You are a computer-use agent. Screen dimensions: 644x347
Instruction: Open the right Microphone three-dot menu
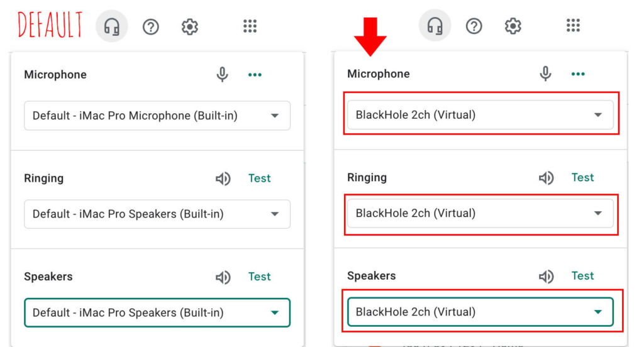(x=578, y=74)
